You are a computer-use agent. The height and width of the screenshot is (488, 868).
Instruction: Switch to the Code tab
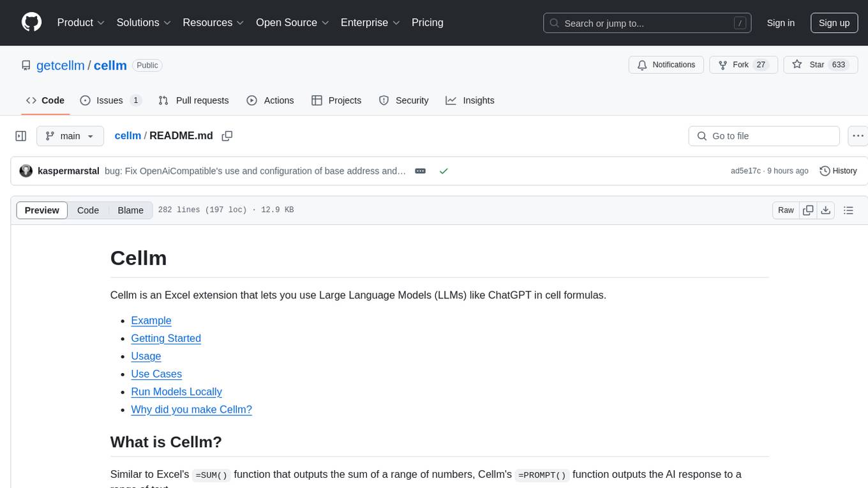pyautogui.click(x=45, y=100)
